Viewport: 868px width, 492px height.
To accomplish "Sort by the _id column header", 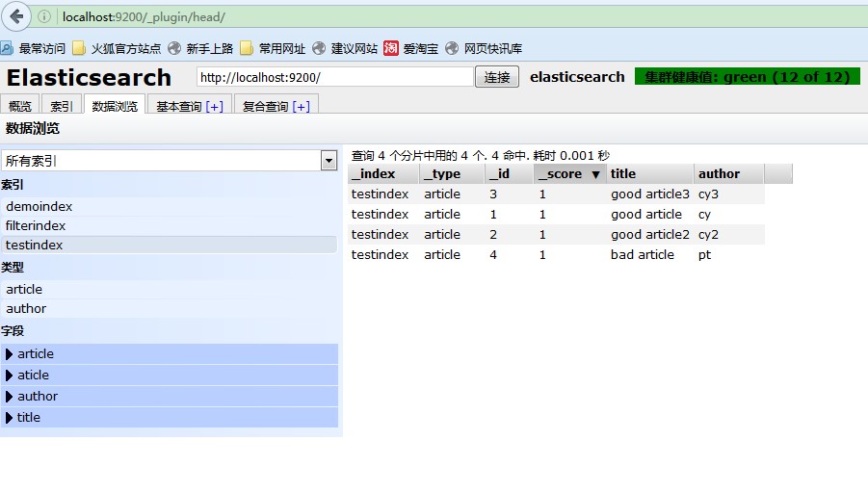I will click(509, 173).
